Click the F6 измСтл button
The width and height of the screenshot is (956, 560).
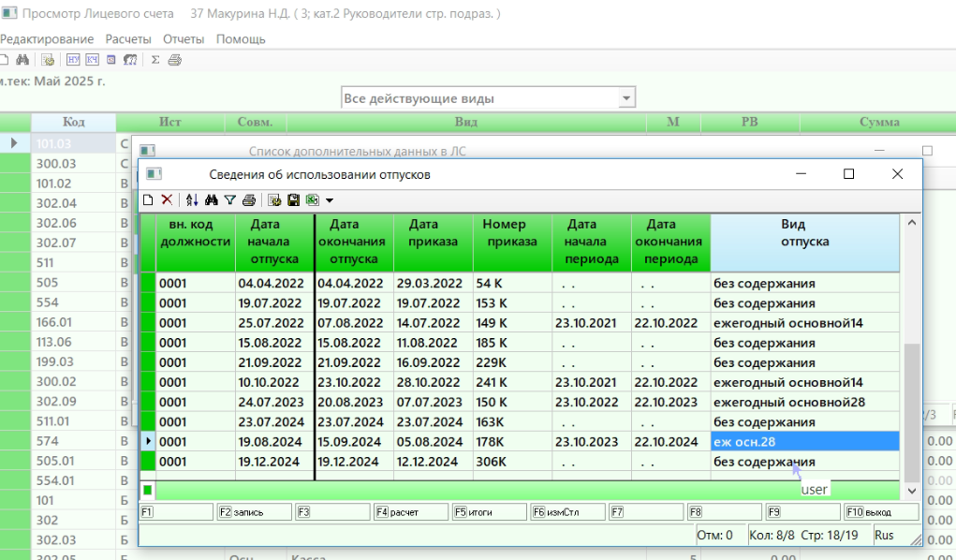pos(568,512)
